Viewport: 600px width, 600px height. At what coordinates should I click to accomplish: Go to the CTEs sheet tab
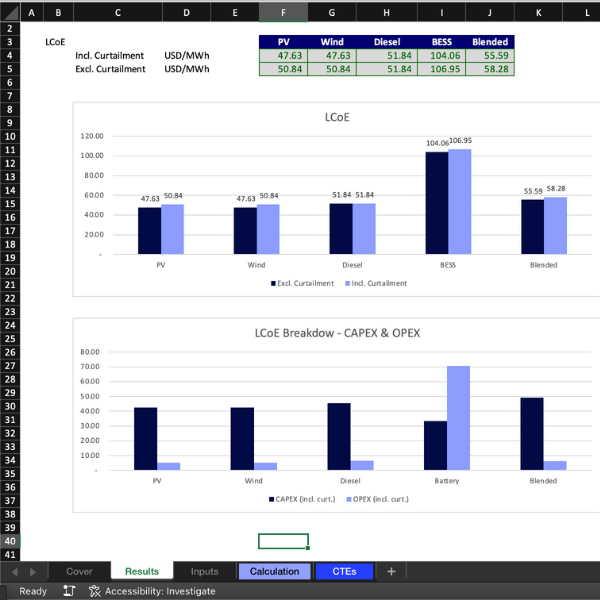(x=344, y=571)
